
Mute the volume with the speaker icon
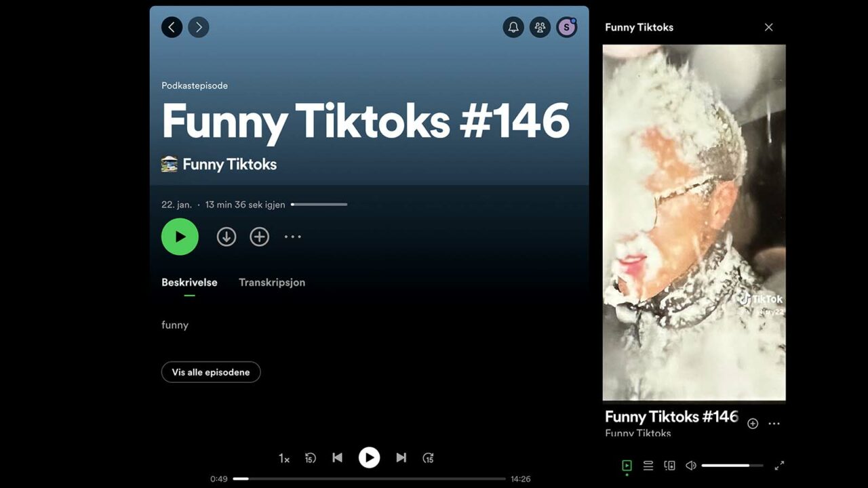[x=691, y=466]
